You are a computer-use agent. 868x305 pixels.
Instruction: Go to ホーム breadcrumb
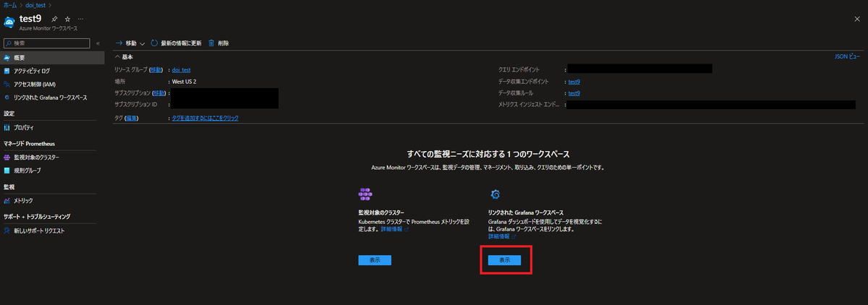10,5
